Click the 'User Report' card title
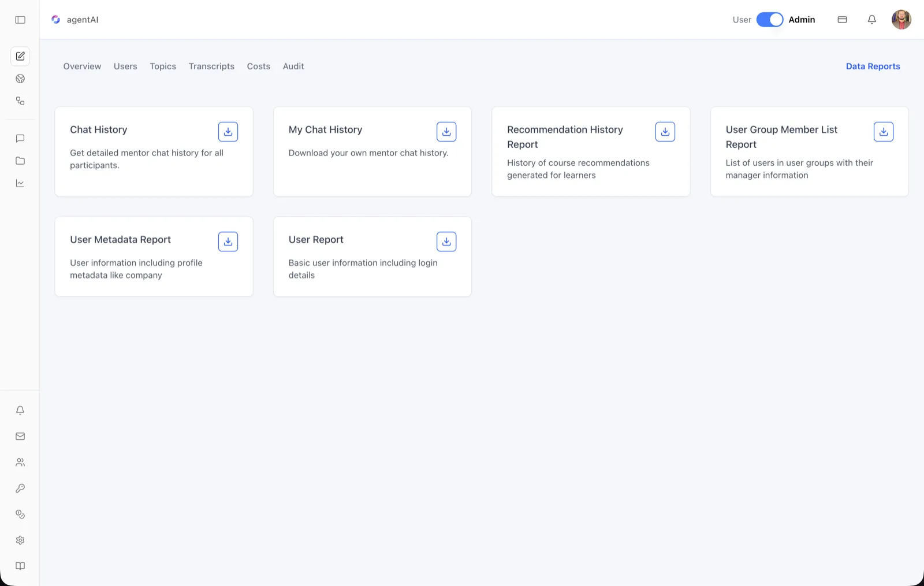 click(x=316, y=239)
